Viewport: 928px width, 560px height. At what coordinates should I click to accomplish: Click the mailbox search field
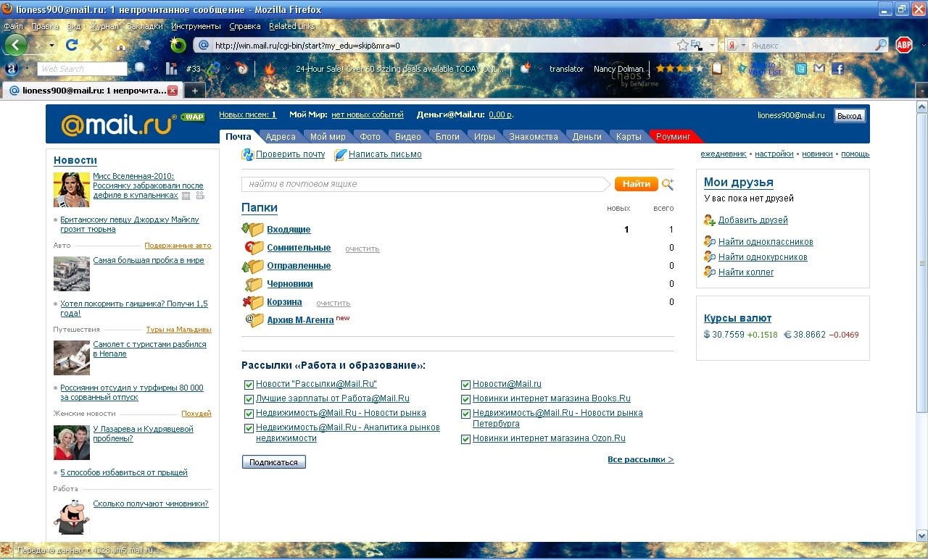click(425, 184)
